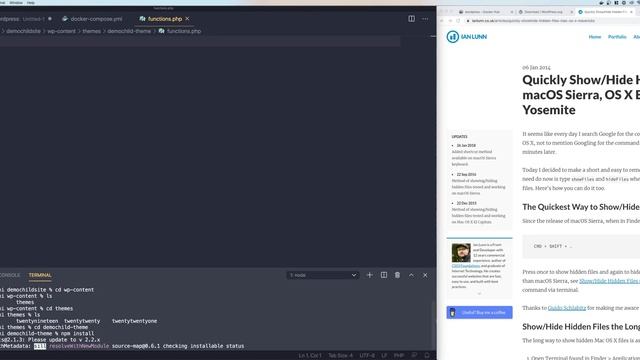Click the Docker whale icon in the macOS menu bar
Image resolution: width=640 pixels, height=360 pixels.
tap(602, 2)
